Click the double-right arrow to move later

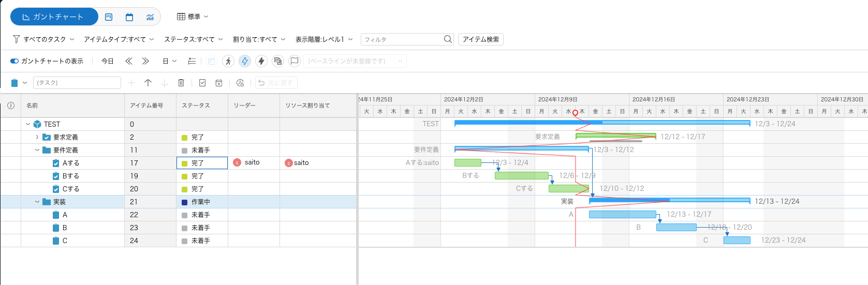pyautogui.click(x=145, y=61)
